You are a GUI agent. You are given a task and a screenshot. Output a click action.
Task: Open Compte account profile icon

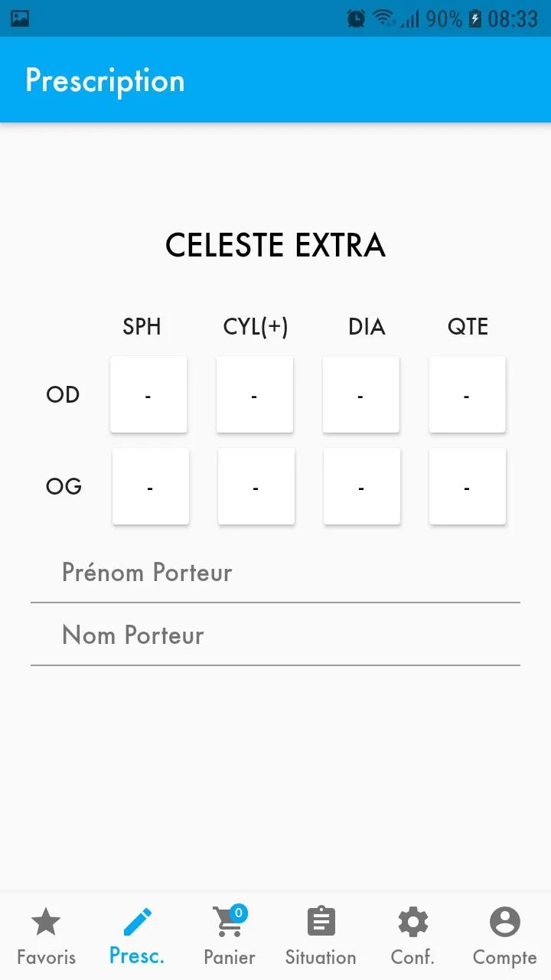coord(504,922)
